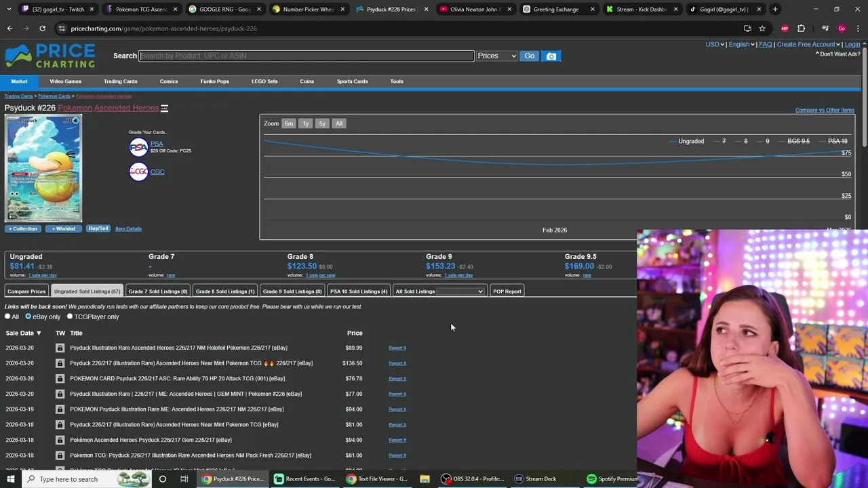
Task: Click lock icon for 2026-03-20 $89.99 row
Action: (x=60, y=348)
